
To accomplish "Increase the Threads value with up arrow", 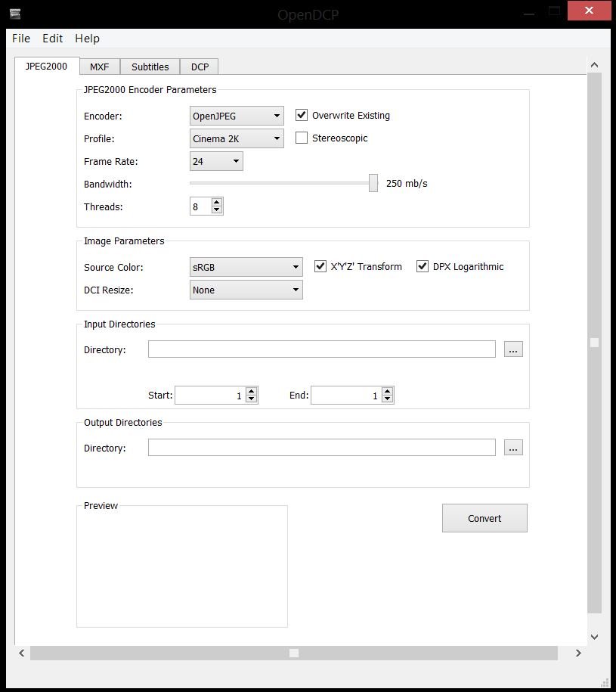I will tap(216, 203).
